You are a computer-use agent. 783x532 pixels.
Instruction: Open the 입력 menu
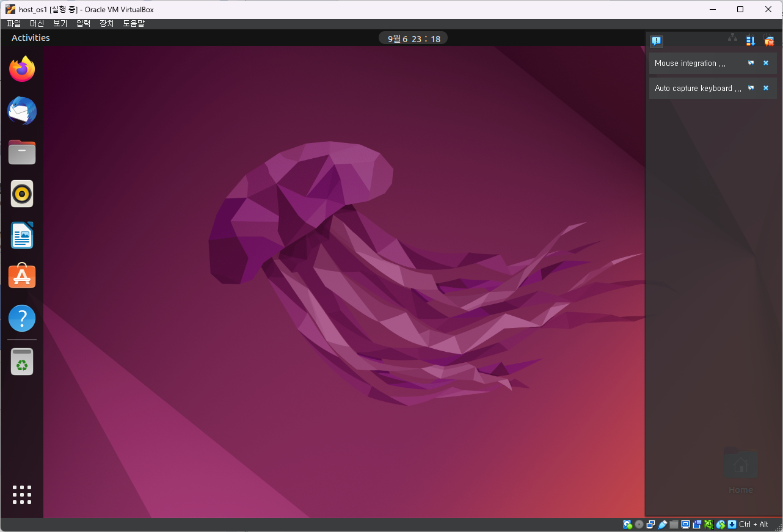83,24
